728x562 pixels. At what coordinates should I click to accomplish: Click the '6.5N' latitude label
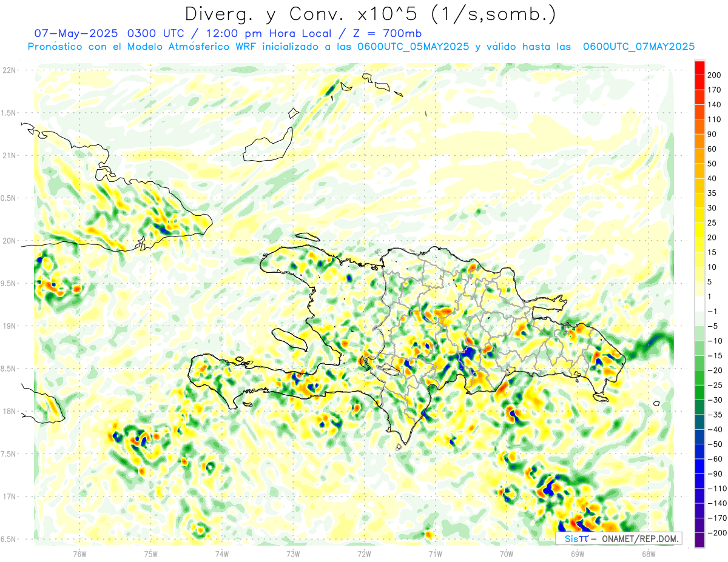pyautogui.click(x=8, y=539)
